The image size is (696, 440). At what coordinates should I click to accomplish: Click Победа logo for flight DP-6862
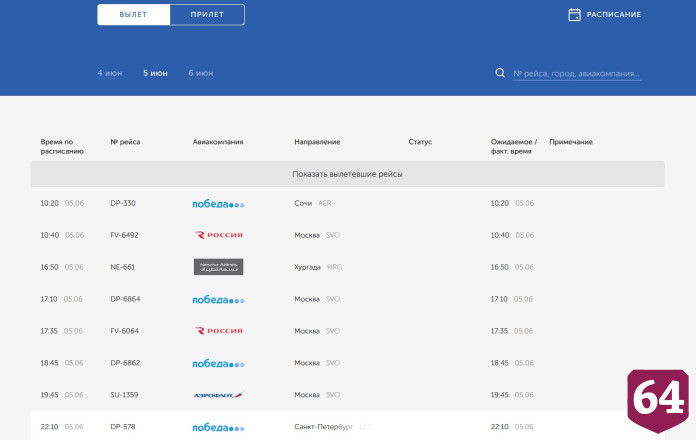tap(218, 364)
